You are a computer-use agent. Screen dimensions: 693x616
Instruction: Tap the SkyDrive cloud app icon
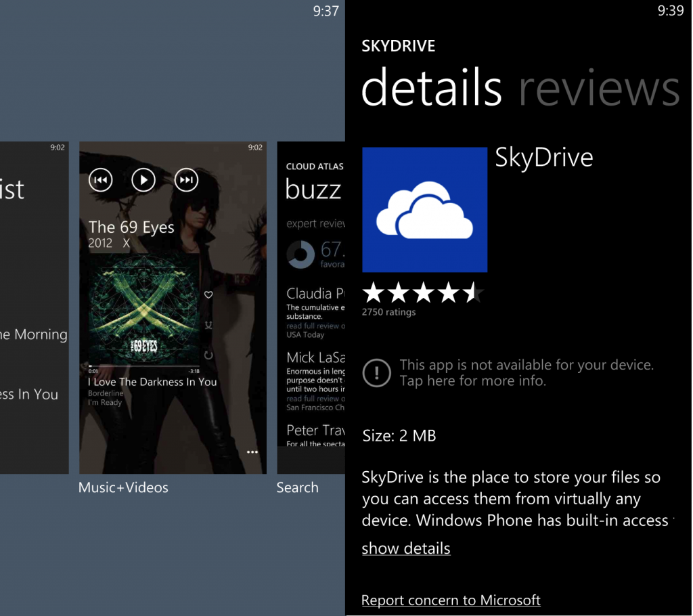click(x=425, y=210)
